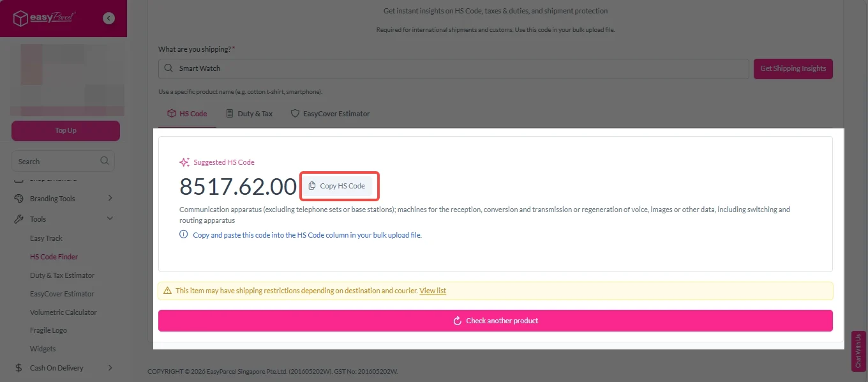868x382 pixels.
Task: Click the product name input field
Action: (x=453, y=68)
